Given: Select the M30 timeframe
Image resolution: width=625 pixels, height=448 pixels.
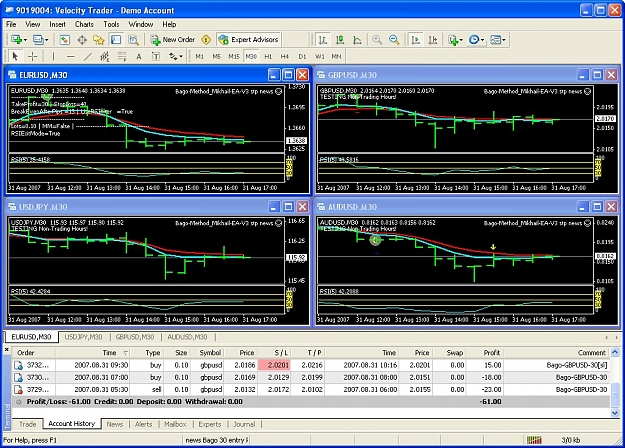Looking at the screenshot, I should (251, 57).
